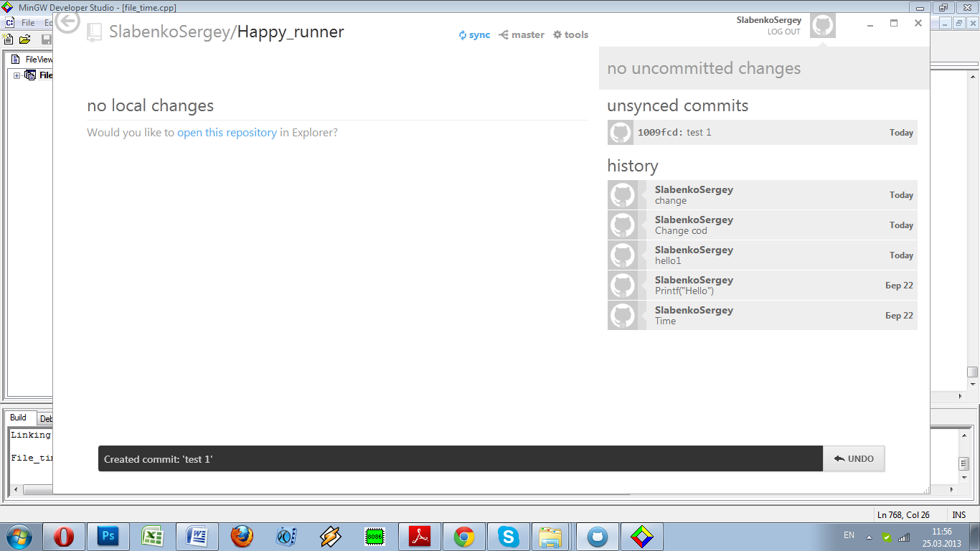Click avatar next to 'hello1' commit
This screenshot has height=551, width=980.
(x=622, y=255)
